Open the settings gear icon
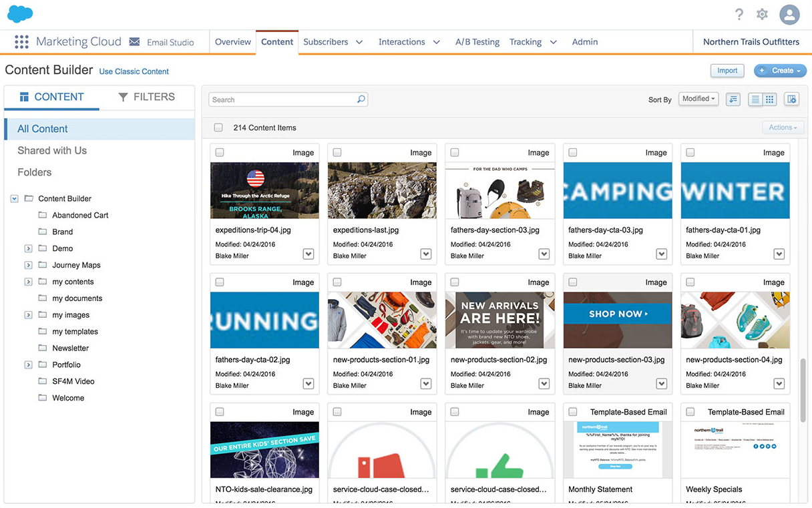The image size is (812, 508). point(762,14)
